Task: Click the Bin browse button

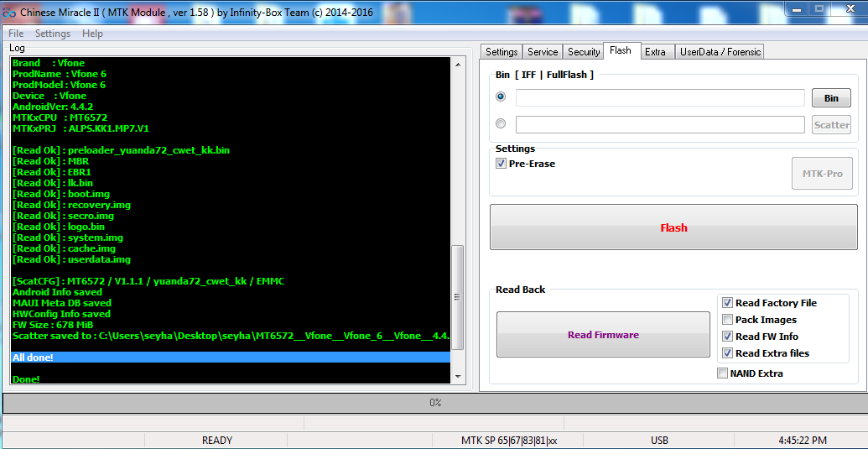Action: [x=831, y=98]
